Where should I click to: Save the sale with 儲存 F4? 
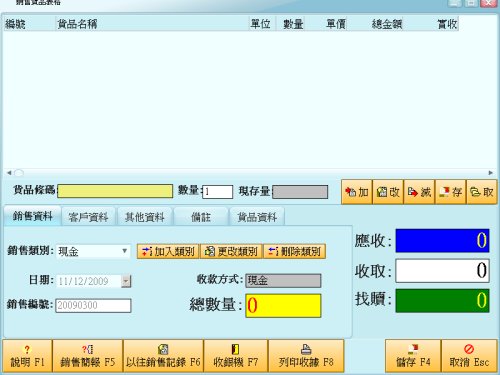413,356
